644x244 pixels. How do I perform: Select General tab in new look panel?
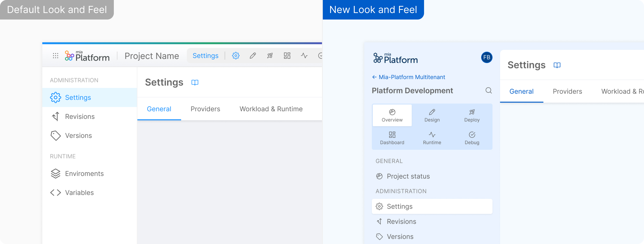[x=521, y=91]
